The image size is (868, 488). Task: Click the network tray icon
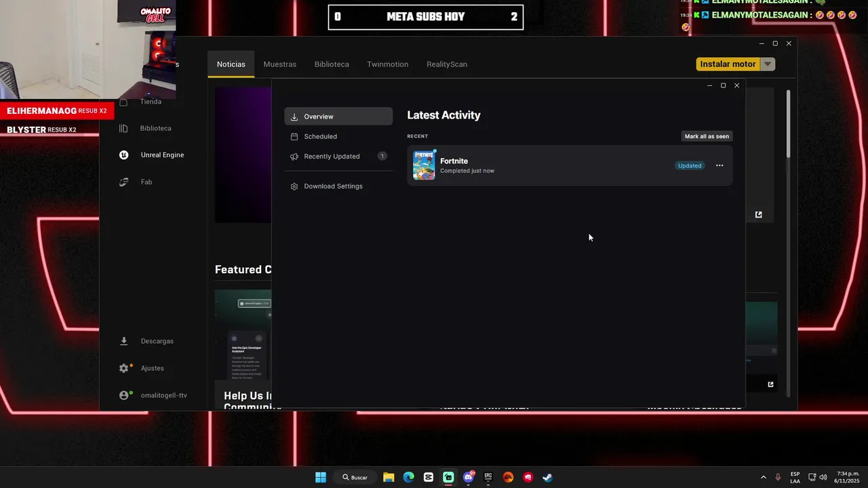coord(812,477)
